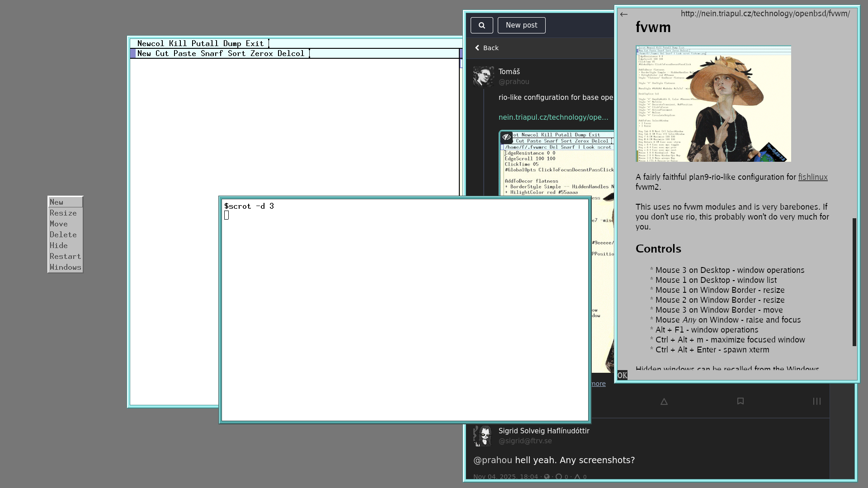Choose Hide in the window operations menu
The image size is (868, 488).
point(59,246)
